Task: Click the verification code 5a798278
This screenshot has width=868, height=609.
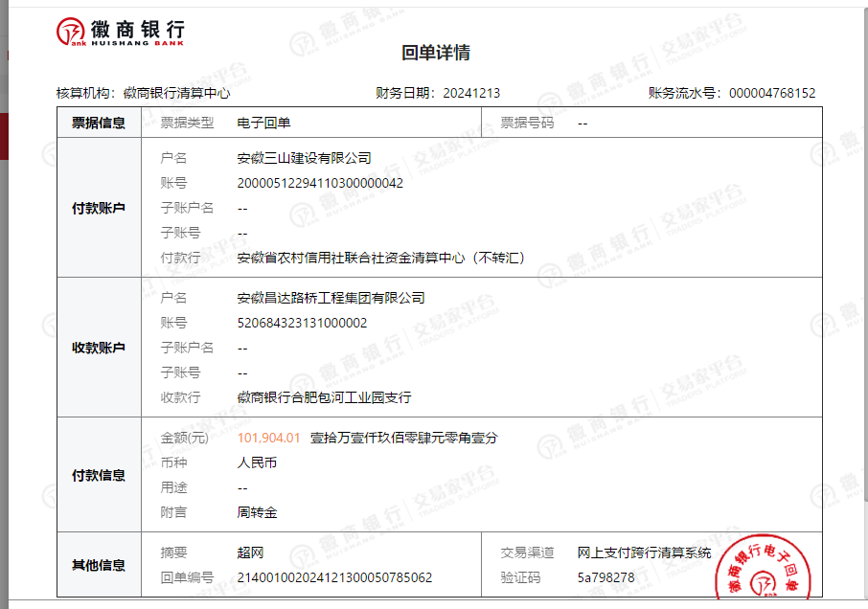Action: coord(605,577)
